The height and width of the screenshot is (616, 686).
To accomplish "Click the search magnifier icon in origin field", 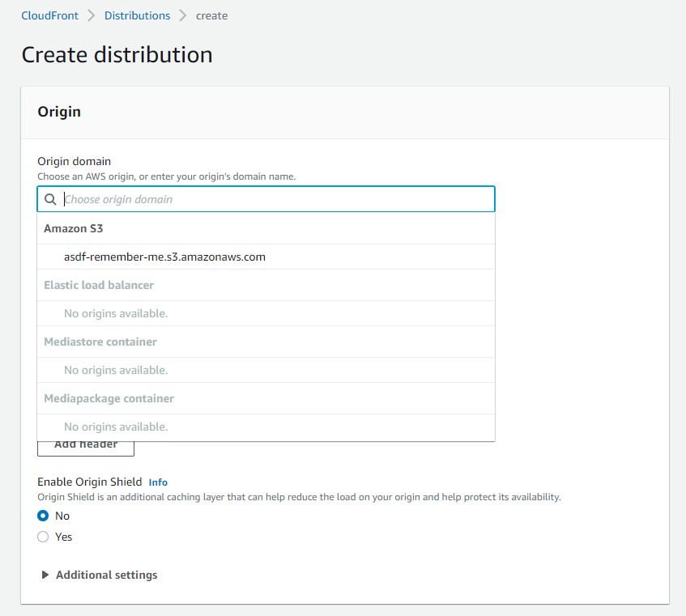I will coord(50,199).
